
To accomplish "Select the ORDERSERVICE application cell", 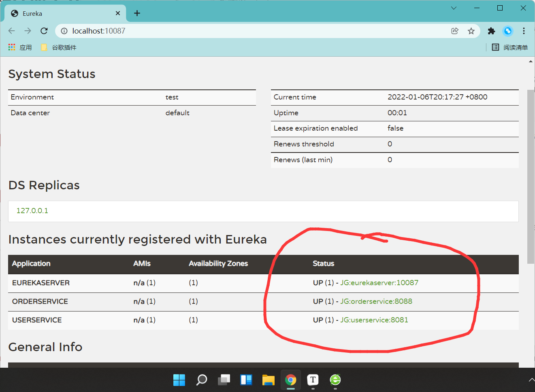I will [40, 301].
